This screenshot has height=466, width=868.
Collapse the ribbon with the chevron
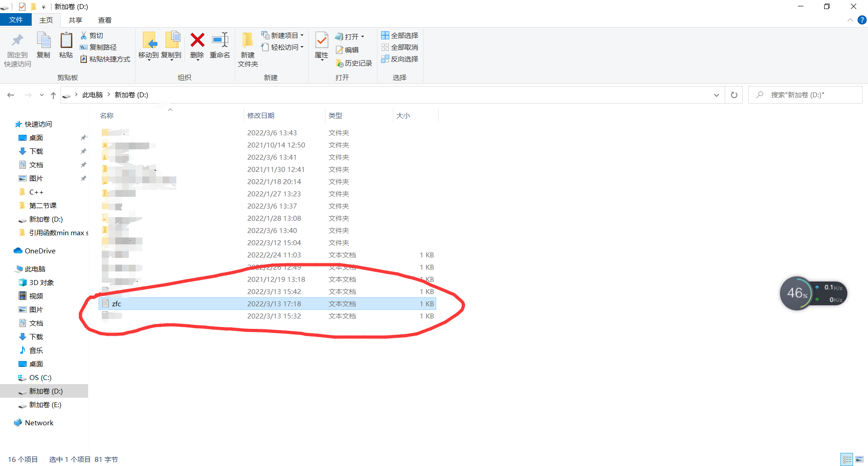click(x=850, y=20)
